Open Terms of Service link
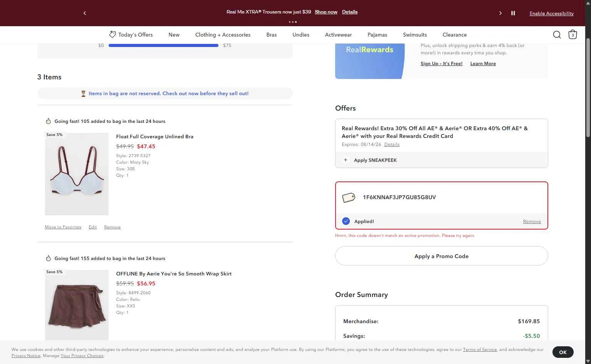Screen dimensions: 591x364 point(480,349)
